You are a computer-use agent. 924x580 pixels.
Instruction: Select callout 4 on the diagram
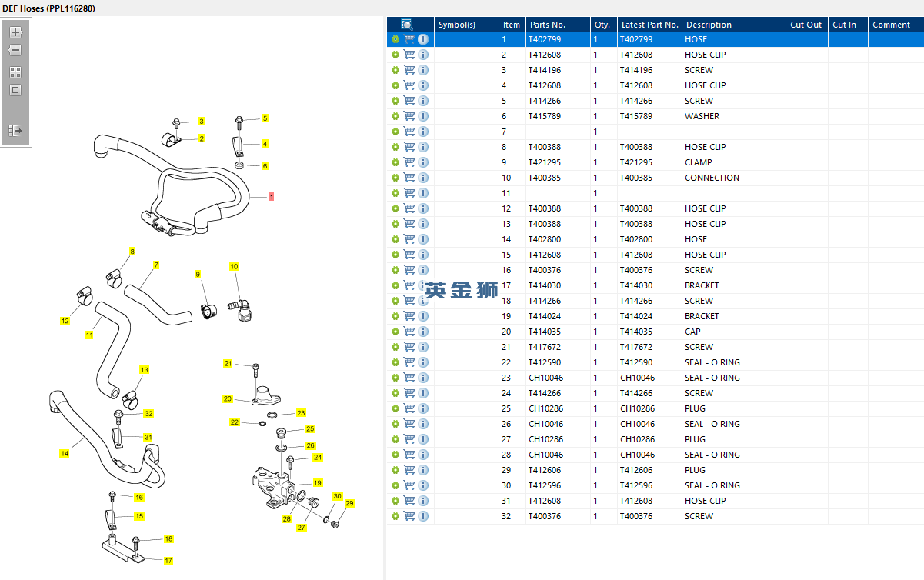pos(265,144)
